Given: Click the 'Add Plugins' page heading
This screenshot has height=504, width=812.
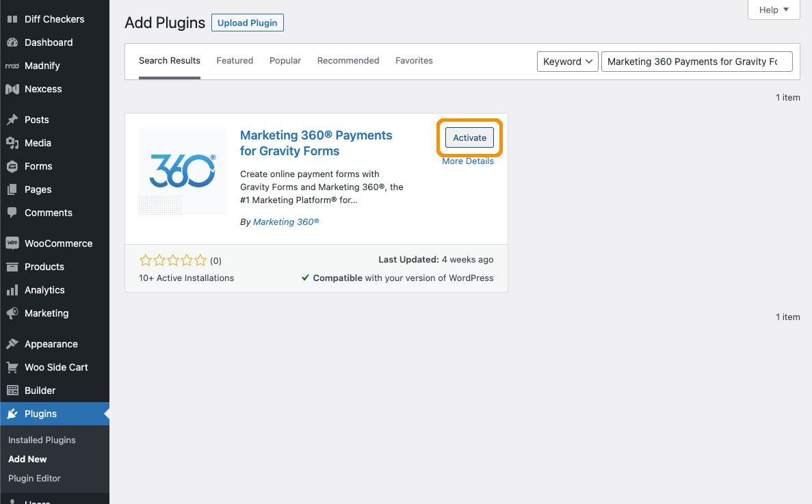Looking at the screenshot, I should tap(165, 23).
